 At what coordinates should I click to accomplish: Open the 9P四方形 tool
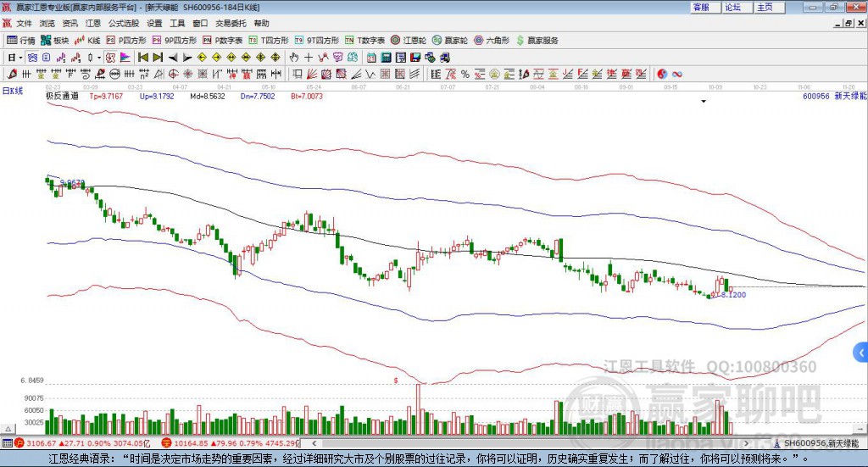(x=175, y=41)
